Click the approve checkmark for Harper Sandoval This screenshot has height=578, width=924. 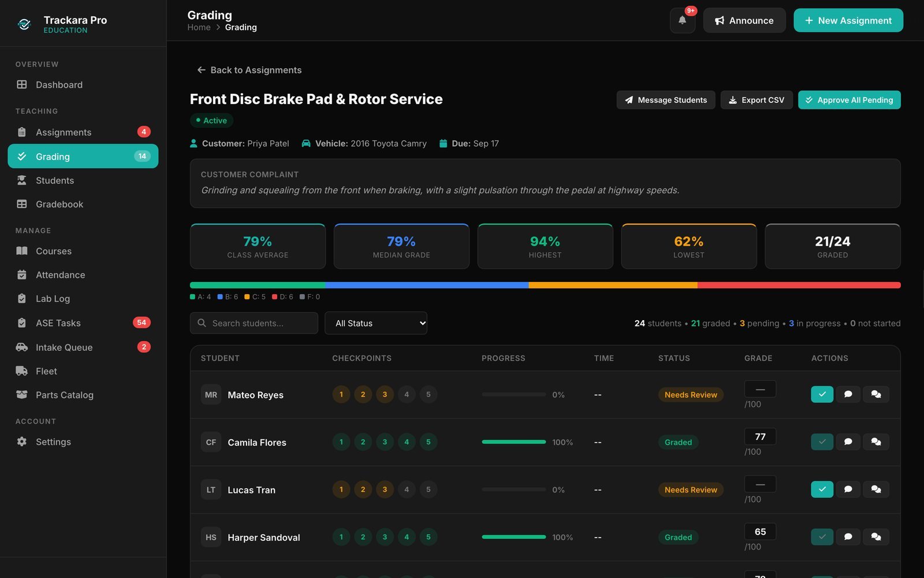pos(822,536)
